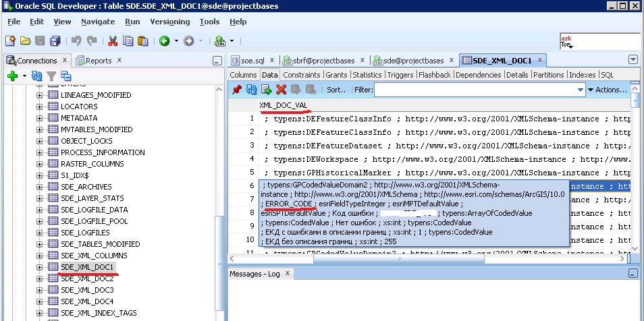Open SQL Worksheet via toolbar icon
Screen dimensions: 644x321
pyautogui.click(x=221, y=40)
